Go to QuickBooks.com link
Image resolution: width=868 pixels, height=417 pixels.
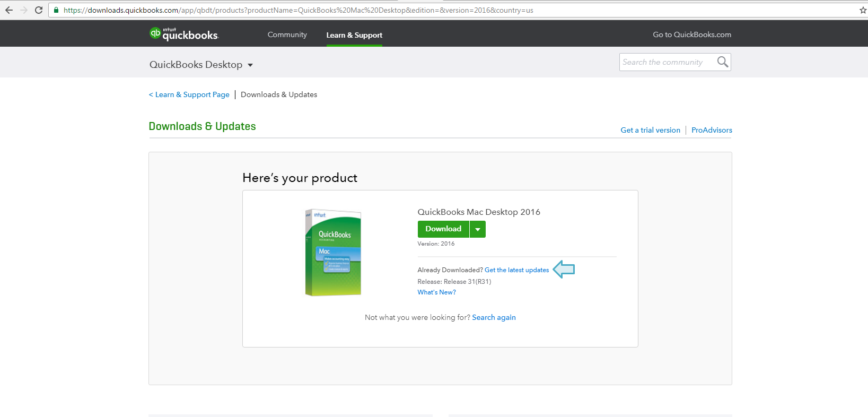[692, 34]
